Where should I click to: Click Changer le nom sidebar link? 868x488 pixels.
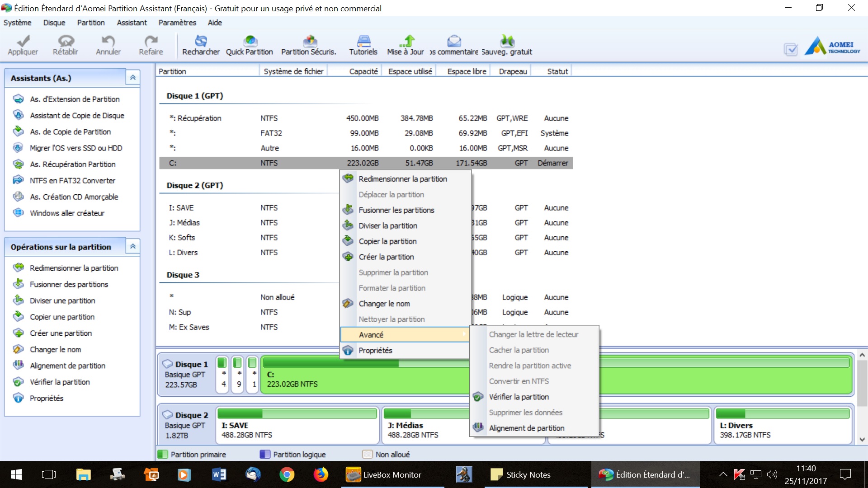(55, 349)
